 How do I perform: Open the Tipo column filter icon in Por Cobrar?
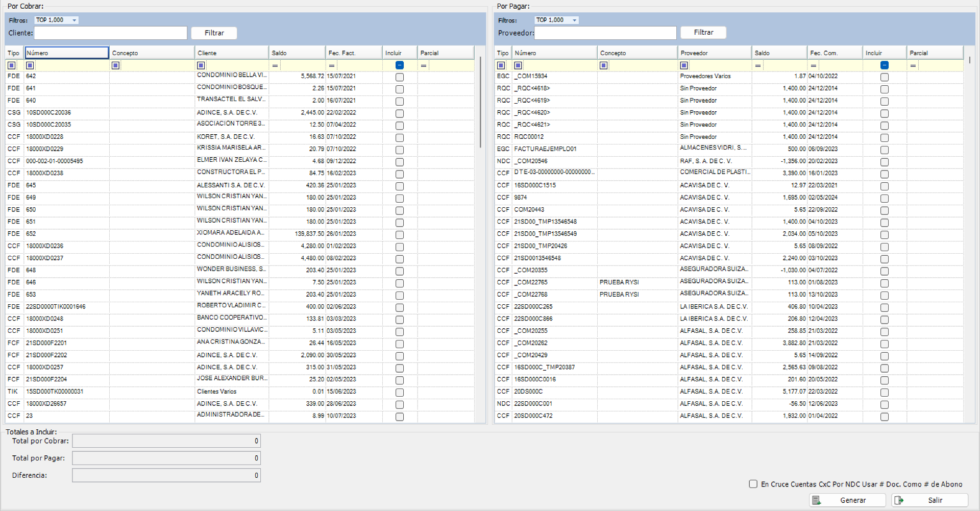[x=10, y=65]
